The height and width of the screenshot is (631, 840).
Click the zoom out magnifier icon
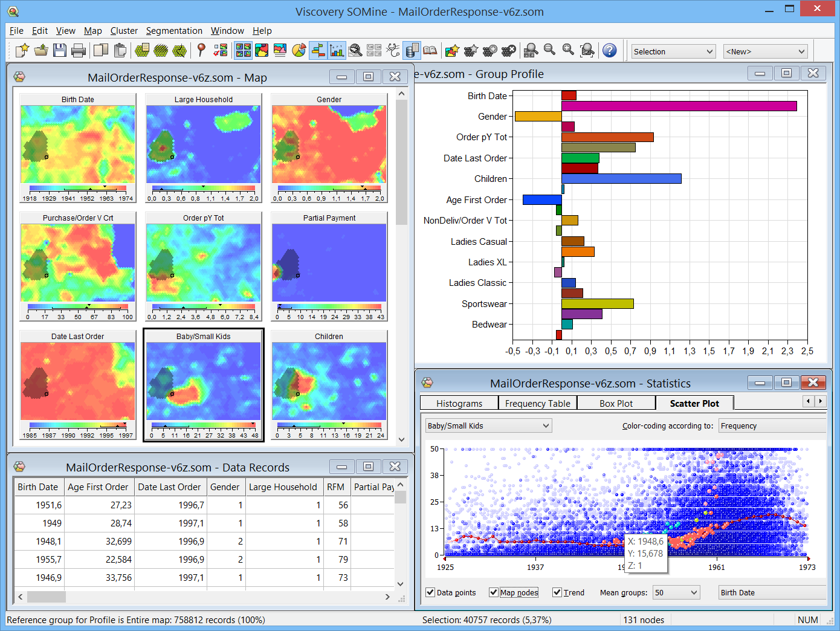(x=549, y=51)
